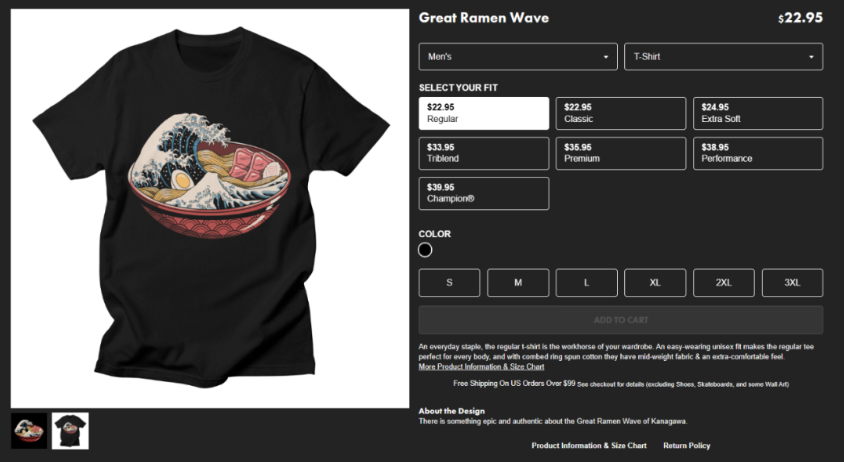This screenshot has width=844, height=462.
Task: Select the Champion® fit option
Action: (484, 193)
